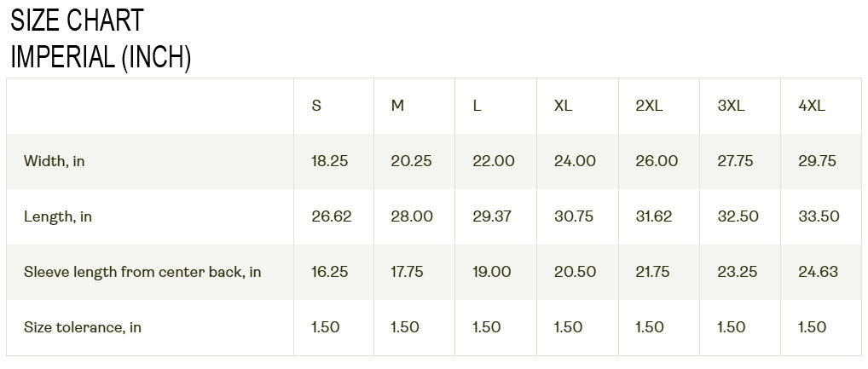This screenshot has height=369, width=868.
Task: Click the length value 28.00 for M
Action: coord(412,216)
